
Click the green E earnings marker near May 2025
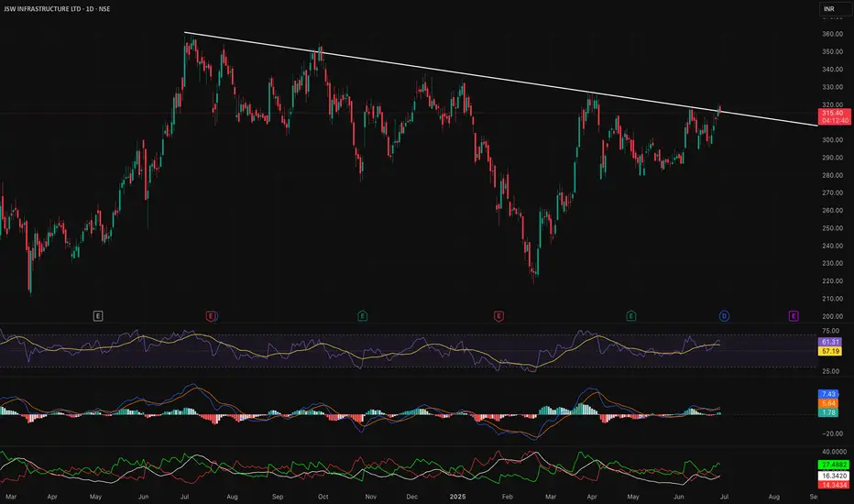[x=630, y=316]
